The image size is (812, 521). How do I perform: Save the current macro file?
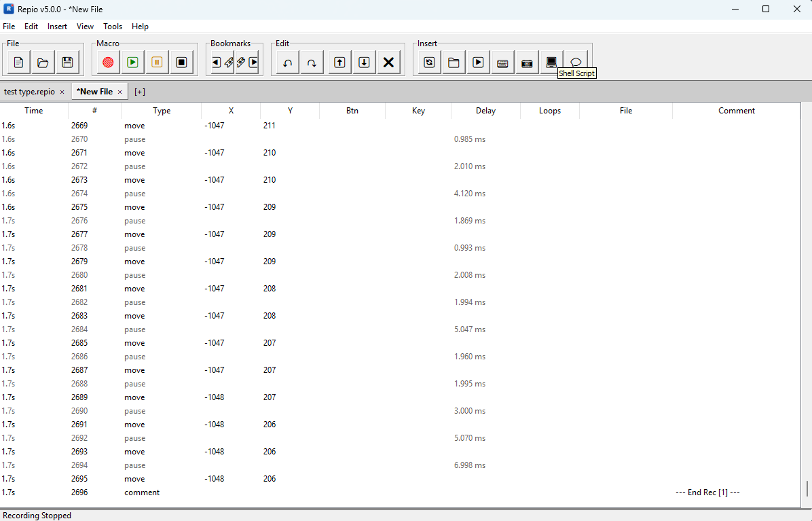(67, 62)
